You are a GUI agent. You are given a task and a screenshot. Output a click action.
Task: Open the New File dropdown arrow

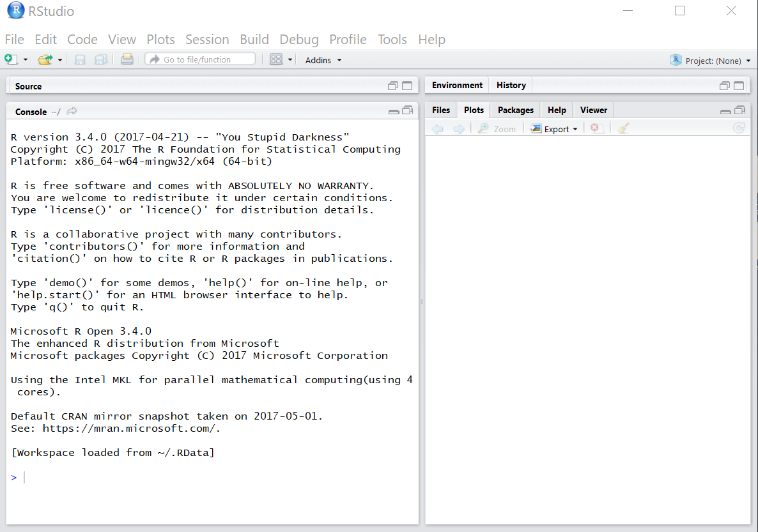click(25, 60)
